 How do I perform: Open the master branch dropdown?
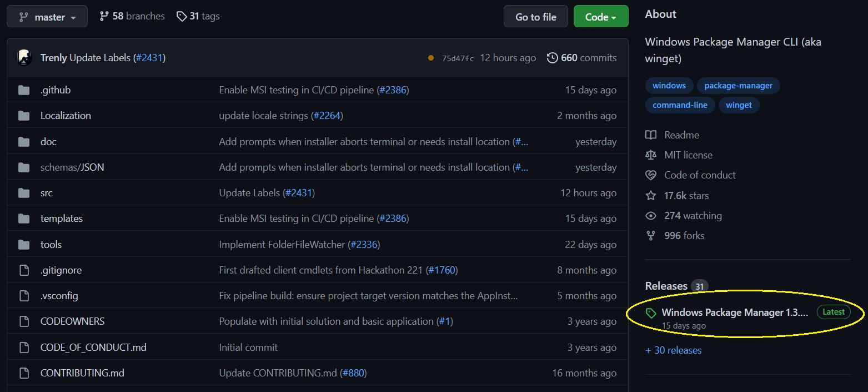[47, 17]
